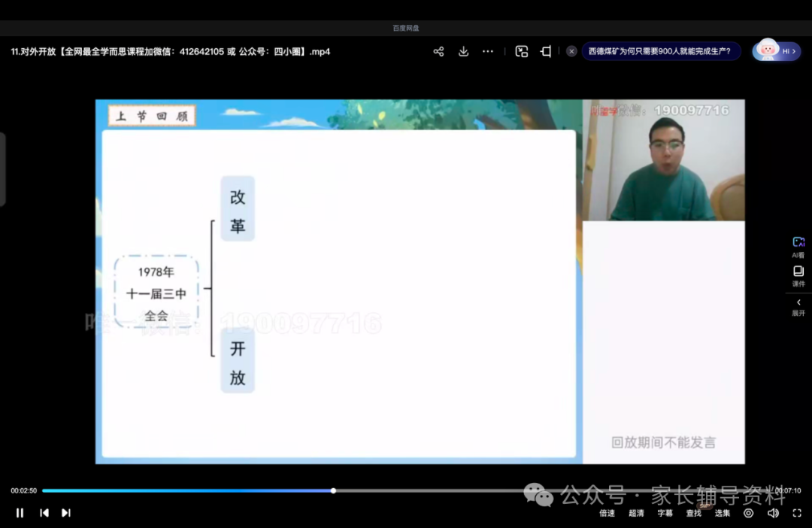Open the 选集 episode list
The image size is (812, 528).
tap(723, 513)
